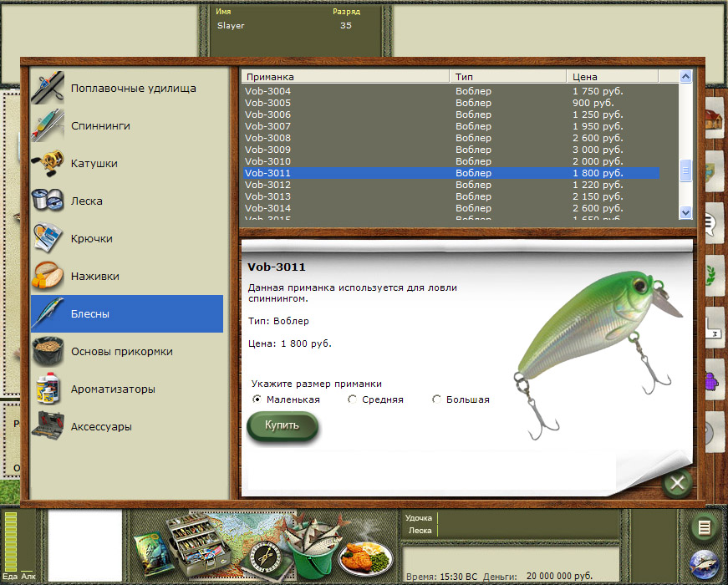The image size is (728, 585).
Task: Open the tackle box in bottom toolbar
Action: (196, 545)
